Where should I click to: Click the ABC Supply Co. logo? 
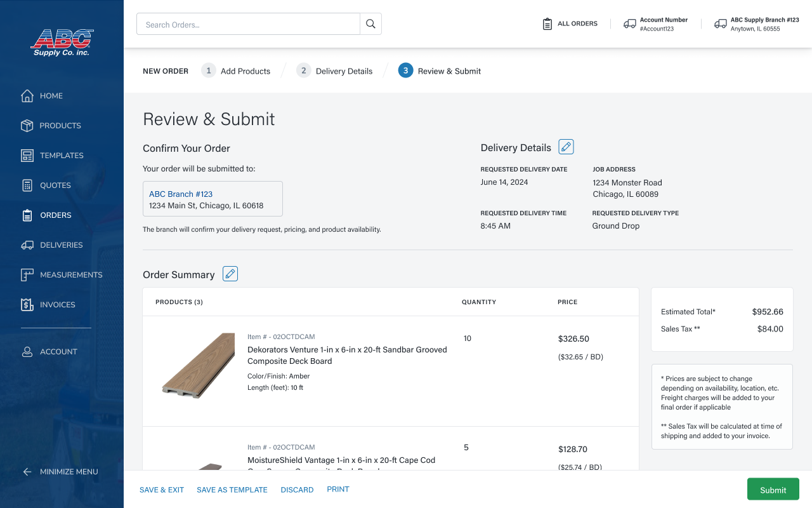(x=62, y=43)
